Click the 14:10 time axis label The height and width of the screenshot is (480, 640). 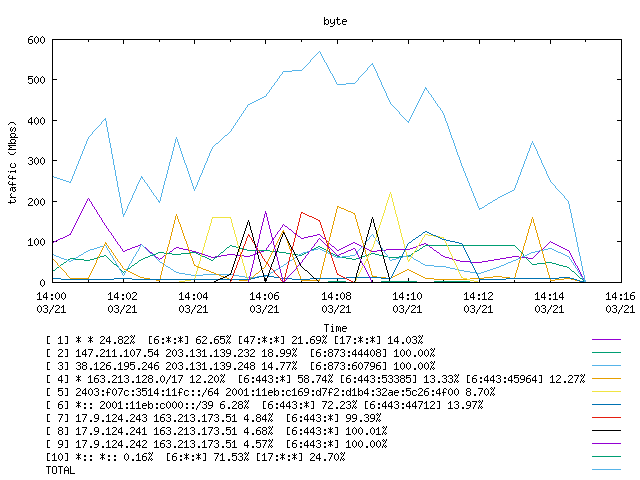tap(407, 296)
